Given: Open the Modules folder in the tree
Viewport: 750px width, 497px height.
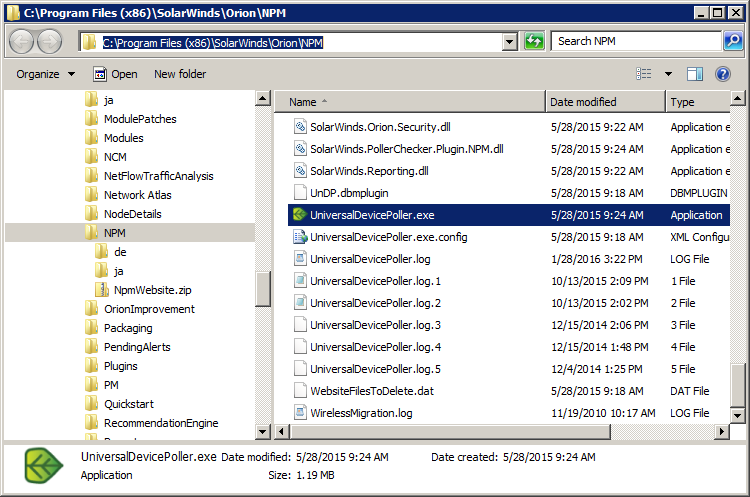Looking at the screenshot, I should (x=123, y=138).
